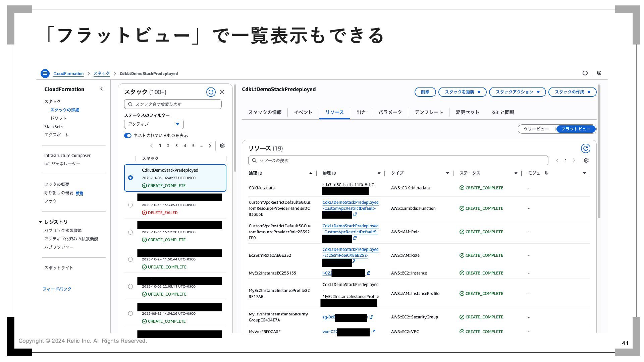Refresh the stacks list

tap(211, 92)
